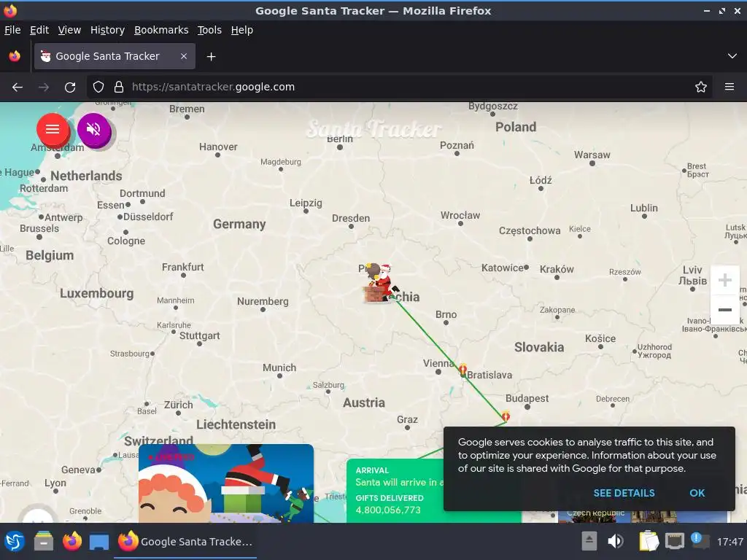
Task: Click the Kraków city label
Action: click(557, 269)
